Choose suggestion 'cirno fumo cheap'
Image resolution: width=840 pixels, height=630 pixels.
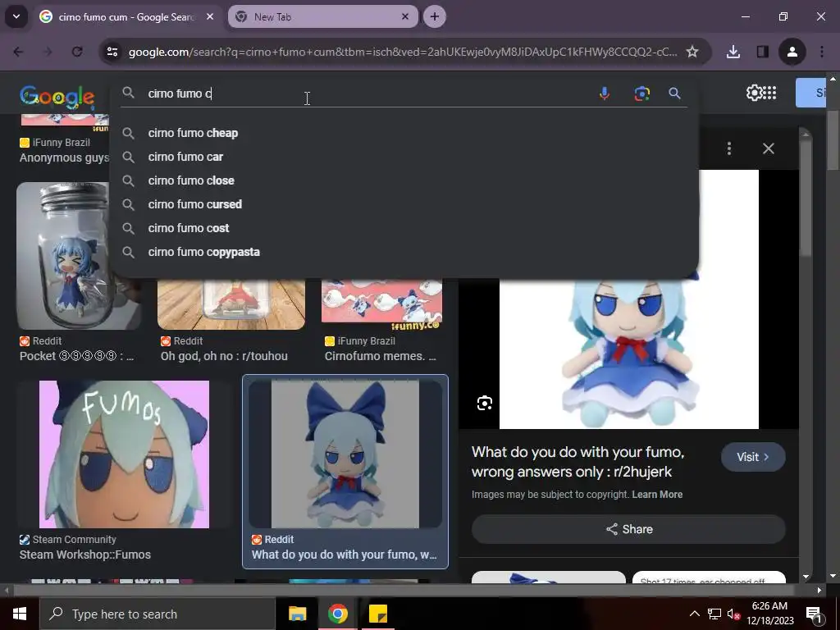point(404,133)
